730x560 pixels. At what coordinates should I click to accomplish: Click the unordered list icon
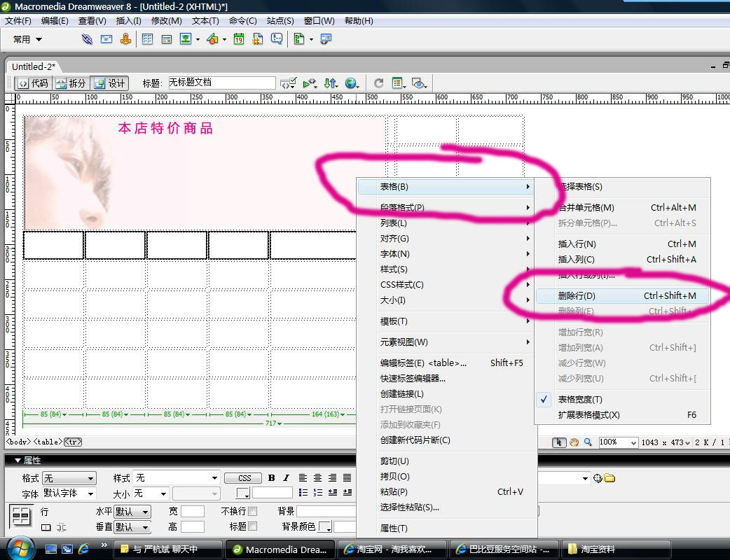[303, 493]
